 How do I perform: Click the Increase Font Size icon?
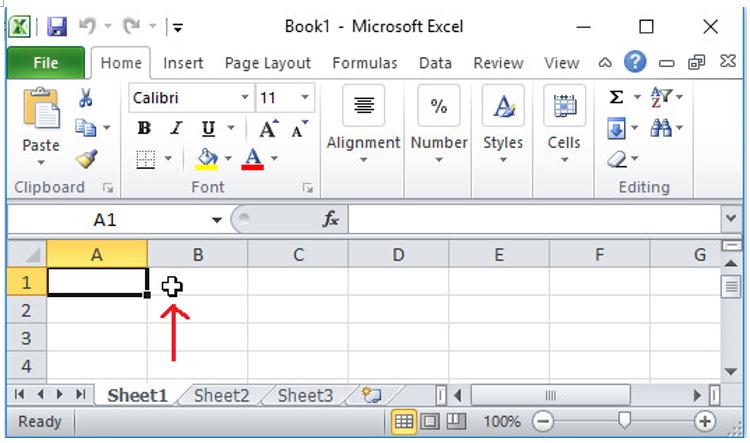click(268, 129)
